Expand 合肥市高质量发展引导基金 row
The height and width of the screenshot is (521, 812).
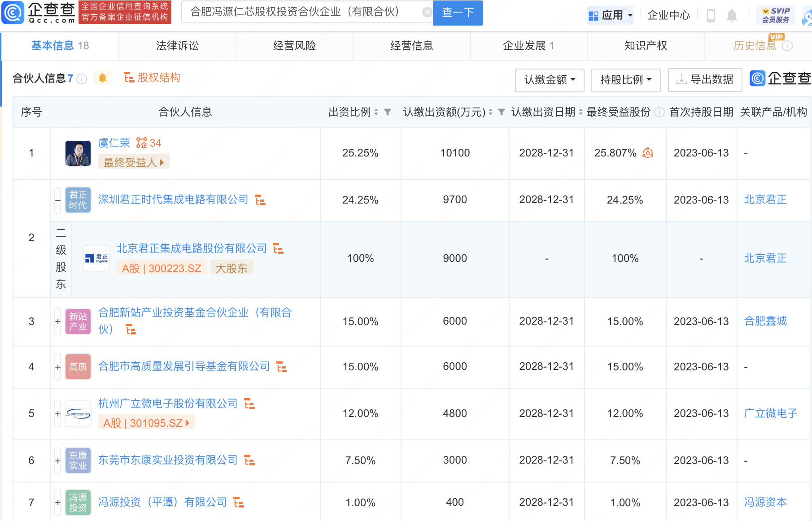tap(58, 367)
